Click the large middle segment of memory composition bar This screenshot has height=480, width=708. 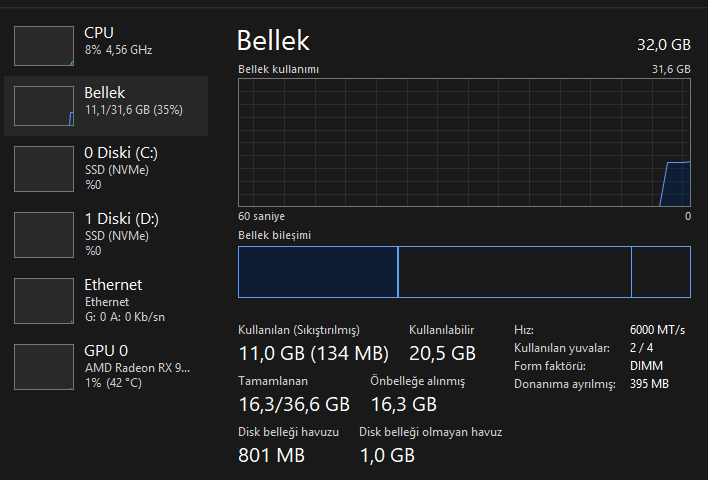coord(514,272)
